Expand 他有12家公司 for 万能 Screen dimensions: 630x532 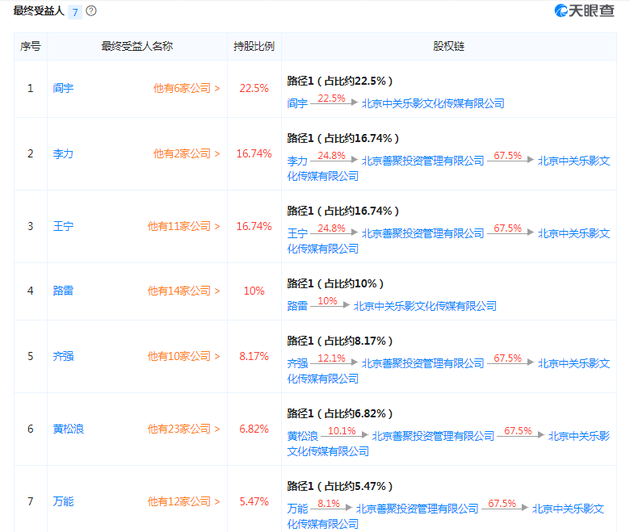[184, 501]
